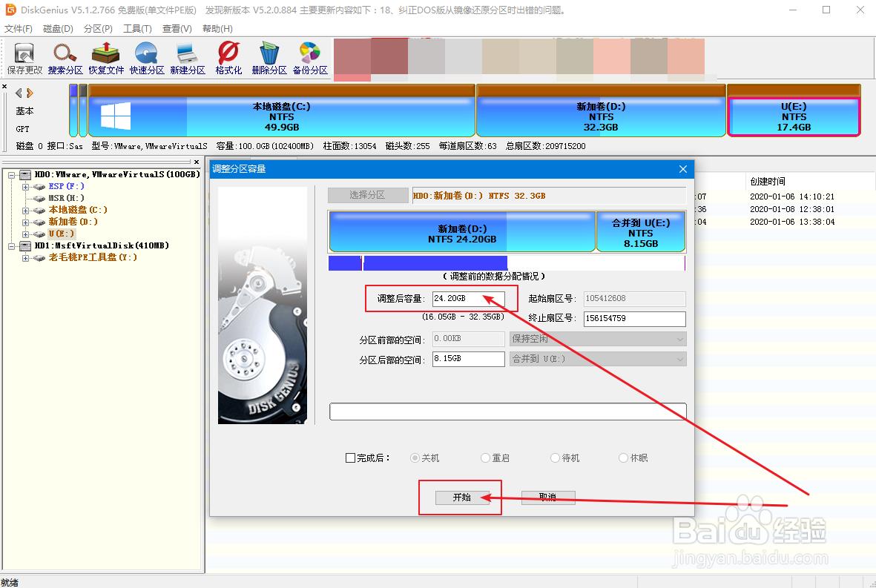Click the data distribution bar below partitions

[x=507, y=263]
